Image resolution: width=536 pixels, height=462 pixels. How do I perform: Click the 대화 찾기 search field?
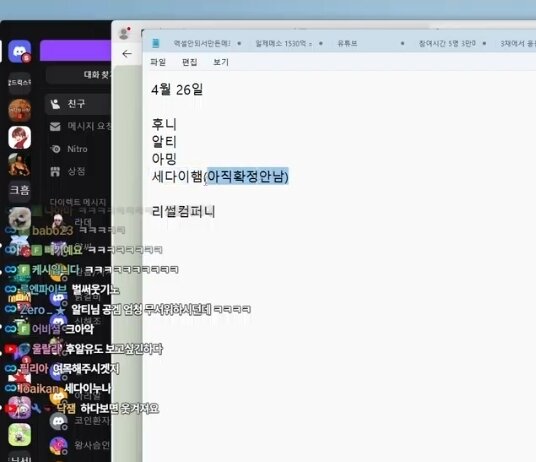(x=79, y=74)
